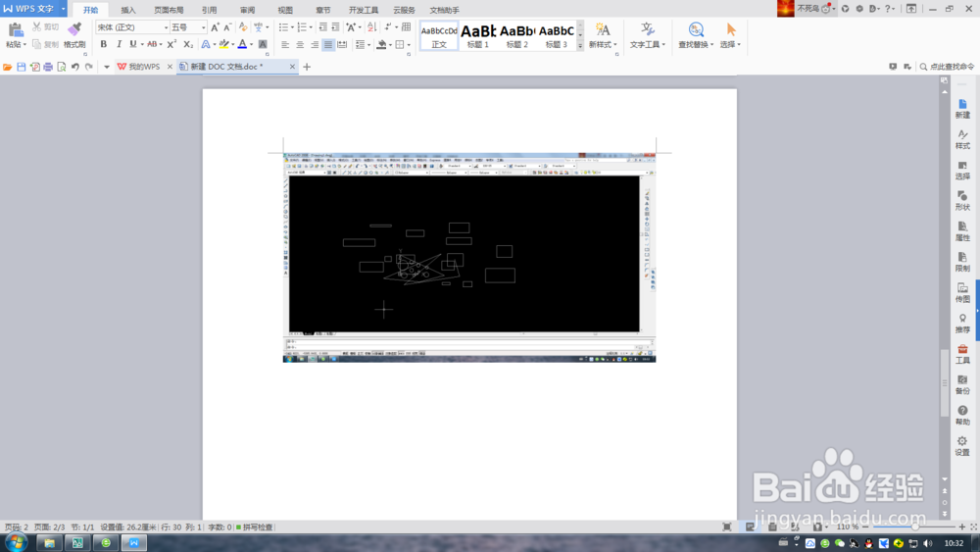
Task: Click the embedded AutoCAD screenshot image
Action: (469, 258)
